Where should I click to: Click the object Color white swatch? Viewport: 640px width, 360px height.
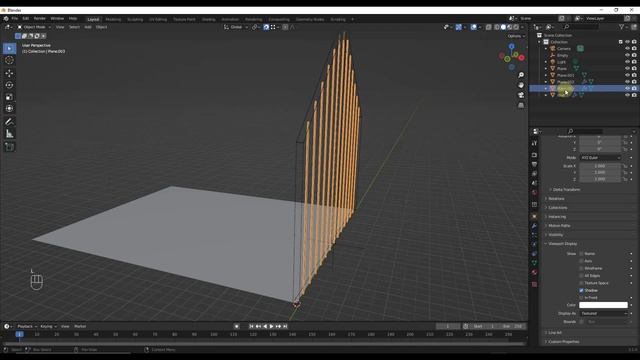[x=603, y=305]
